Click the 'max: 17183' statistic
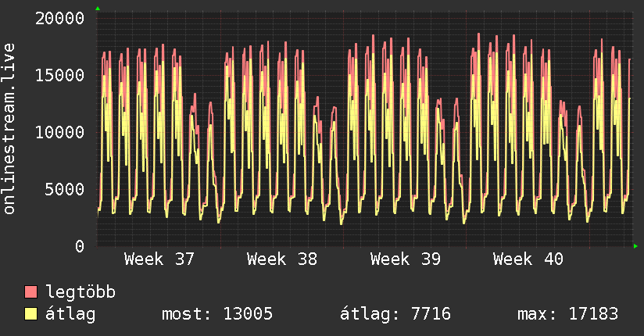 [567, 314]
